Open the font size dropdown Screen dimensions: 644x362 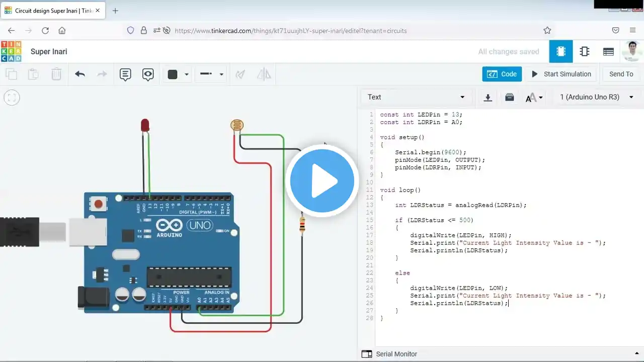[534, 98]
